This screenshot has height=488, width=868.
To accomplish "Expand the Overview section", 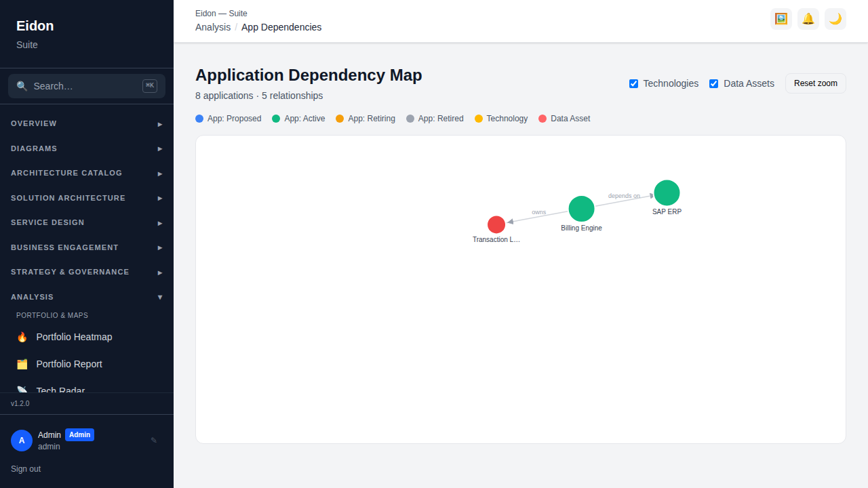I will click(x=87, y=123).
